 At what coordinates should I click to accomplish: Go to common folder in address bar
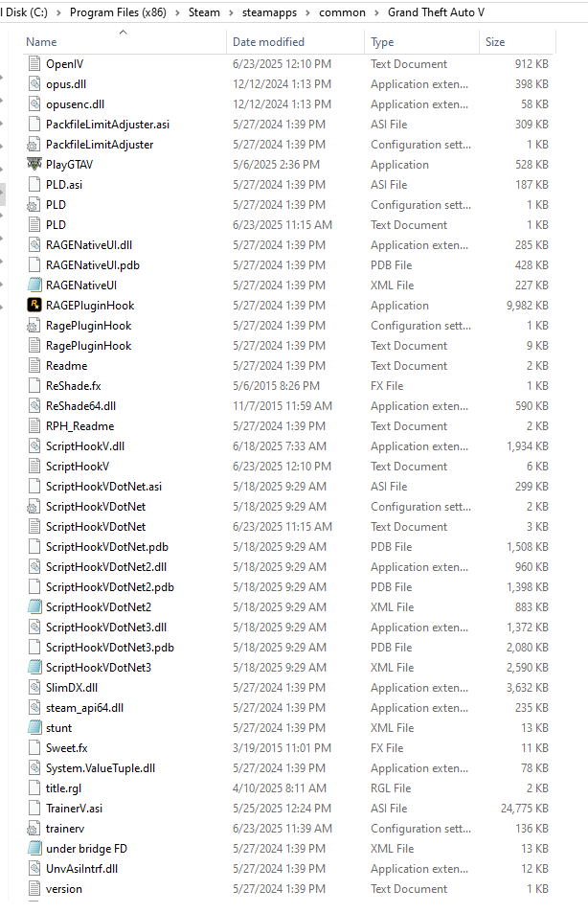(x=342, y=12)
